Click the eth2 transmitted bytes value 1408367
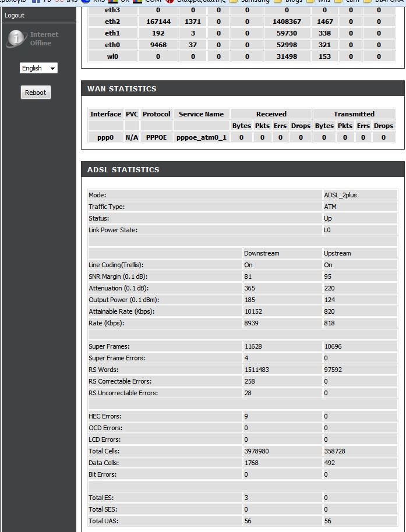 tap(287, 22)
